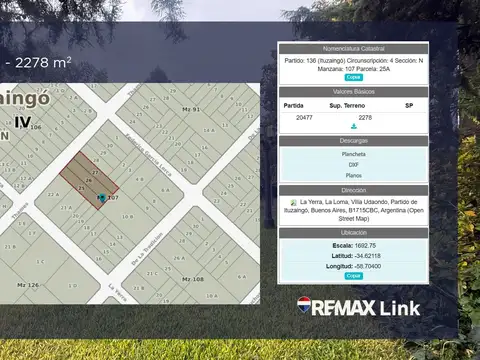Click the Dirección section header

353,190
